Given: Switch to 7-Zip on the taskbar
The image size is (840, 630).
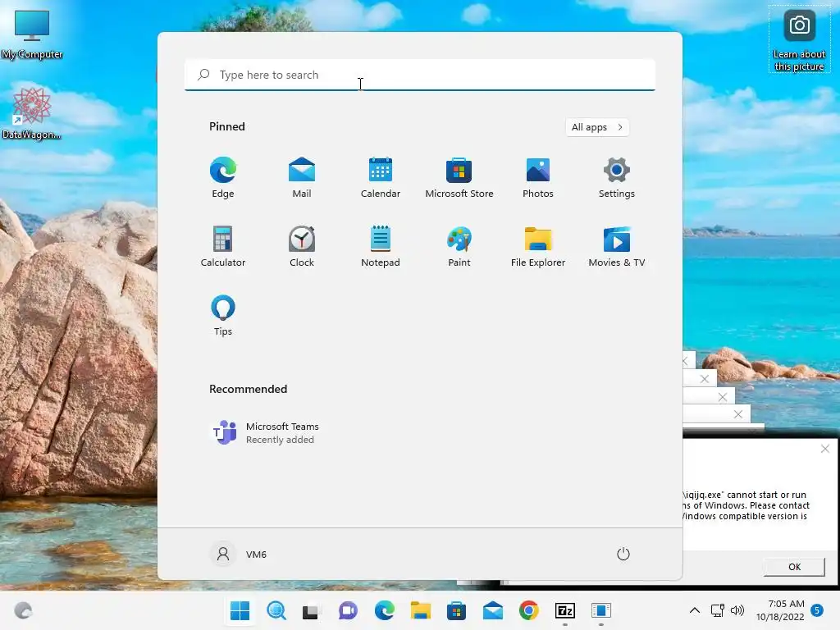Looking at the screenshot, I should 565,610.
